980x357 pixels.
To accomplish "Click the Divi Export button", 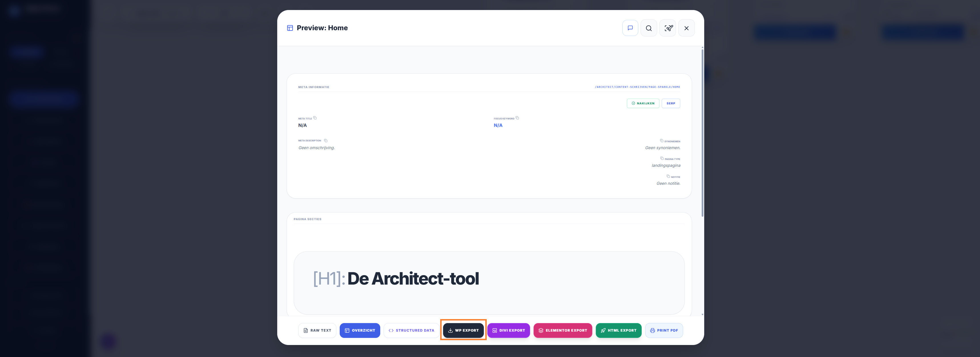I will (x=509, y=330).
